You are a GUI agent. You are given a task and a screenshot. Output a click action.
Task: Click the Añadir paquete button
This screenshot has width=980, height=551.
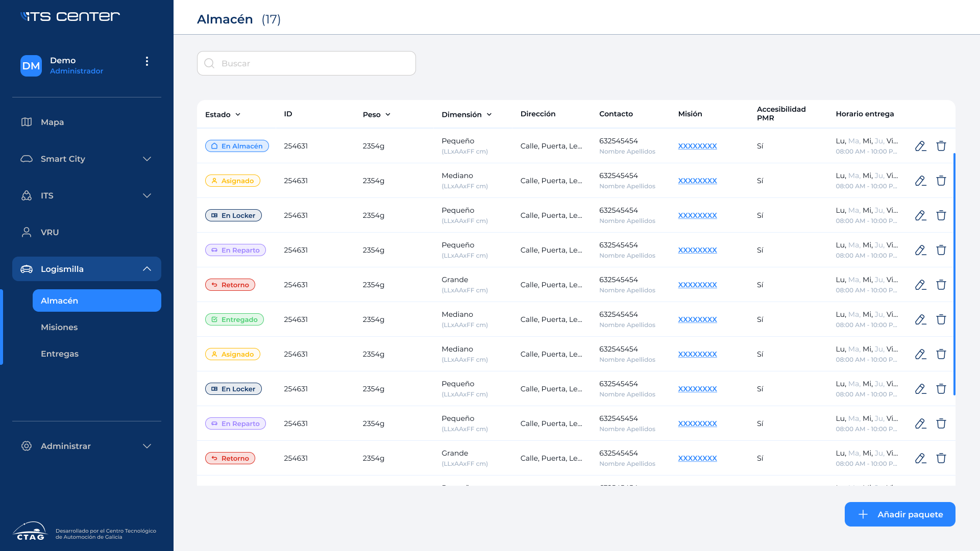[900, 514]
